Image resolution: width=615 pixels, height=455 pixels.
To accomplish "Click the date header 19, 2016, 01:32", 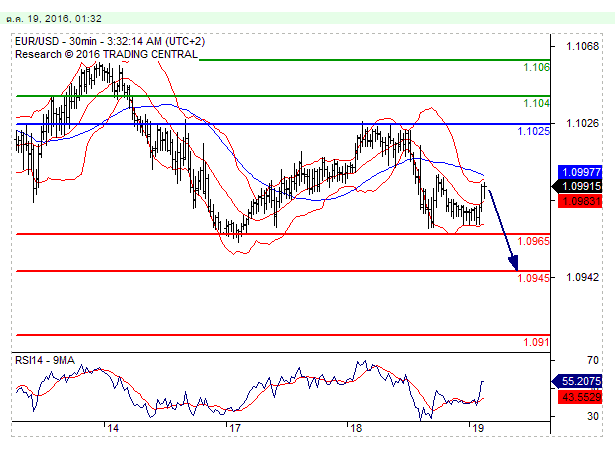I will 54,19.
